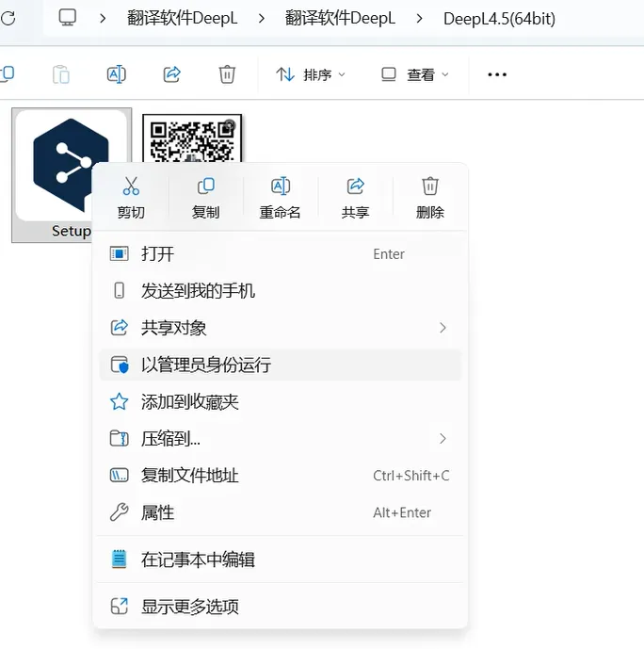Select the QR code image file
The image size is (644, 649).
click(x=192, y=138)
